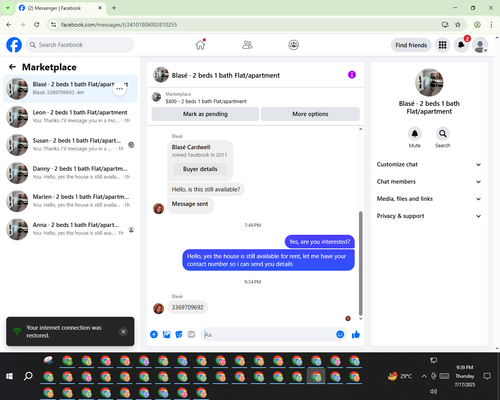Choose a sticker icon in composer
Screen dimensions: 500x400
coord(179,334)
